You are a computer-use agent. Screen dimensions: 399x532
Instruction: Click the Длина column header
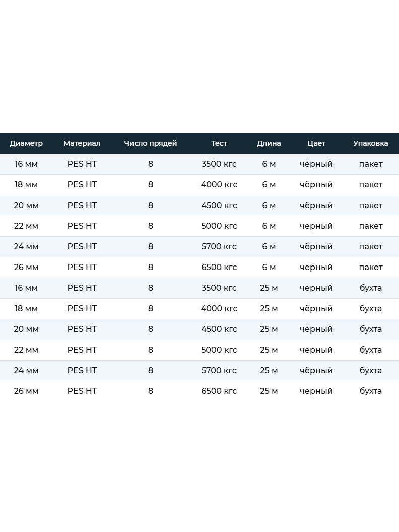coord(269,143)
